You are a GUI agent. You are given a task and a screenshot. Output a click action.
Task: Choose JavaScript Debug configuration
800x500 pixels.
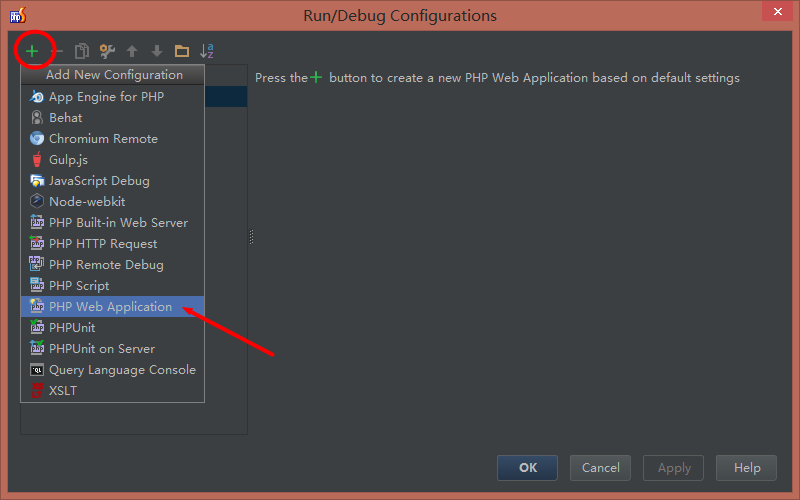(x=112, y=181)
